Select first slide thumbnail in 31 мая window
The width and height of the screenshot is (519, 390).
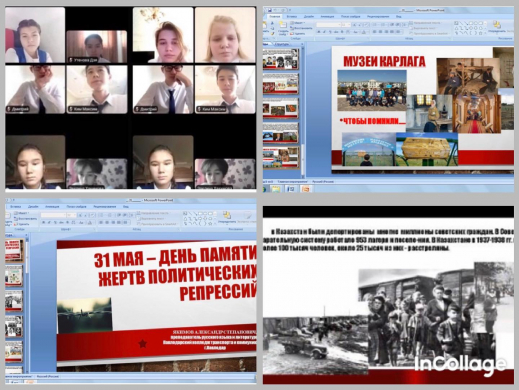pos(14,250)
